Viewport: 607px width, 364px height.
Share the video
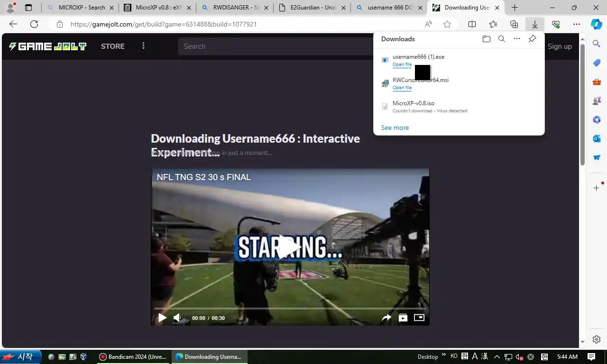(x=386, y=318)
